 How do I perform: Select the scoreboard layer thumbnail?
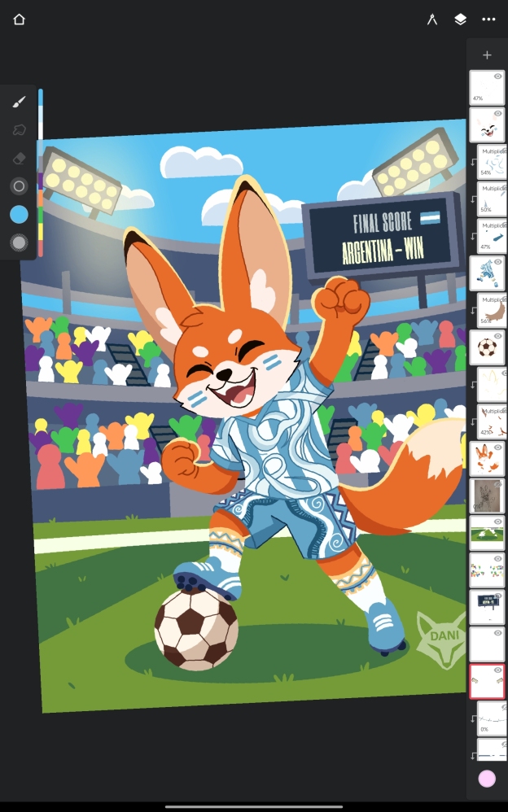point(487,607)
